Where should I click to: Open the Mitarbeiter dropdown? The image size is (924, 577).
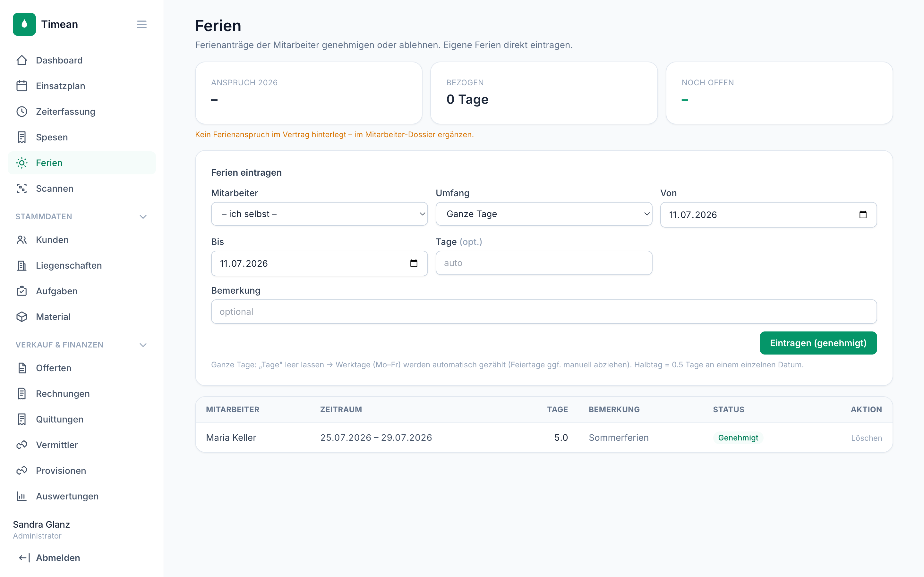pyautogui.click(x=319, y=214)
